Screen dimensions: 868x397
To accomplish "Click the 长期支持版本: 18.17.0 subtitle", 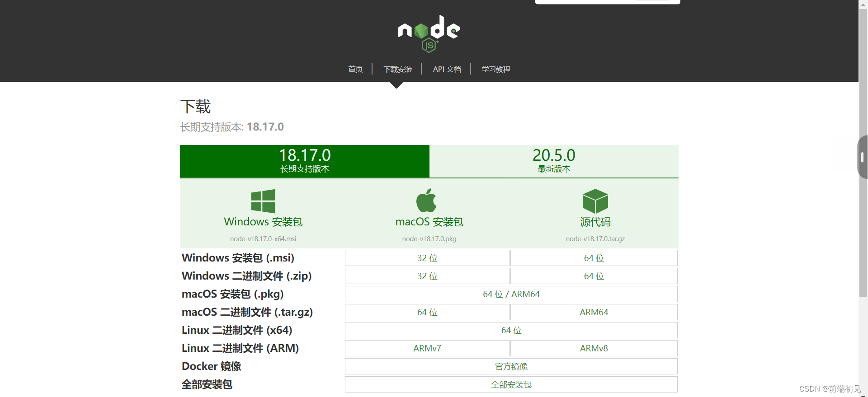I will point(232,127).
